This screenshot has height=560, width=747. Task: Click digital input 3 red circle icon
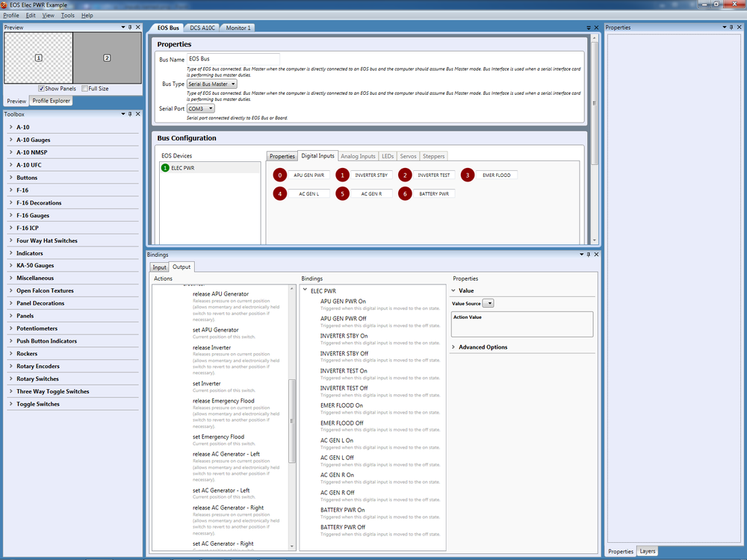pos(468,175)
